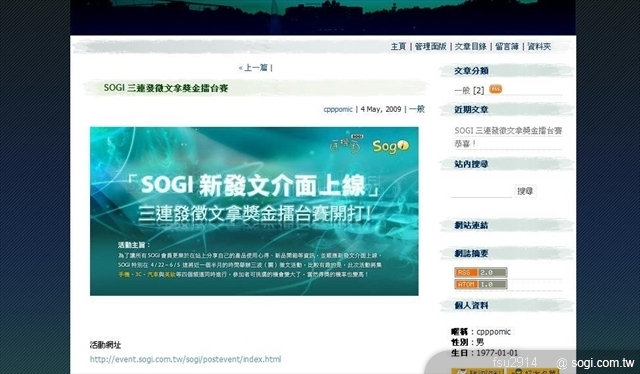Click the site search text field
640x374 pixels.
(481, 191)
